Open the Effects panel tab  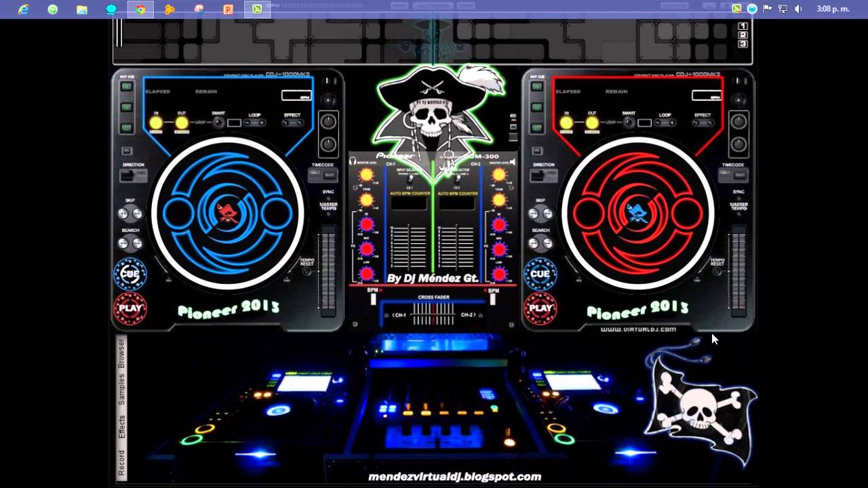(x=121, y=426)
